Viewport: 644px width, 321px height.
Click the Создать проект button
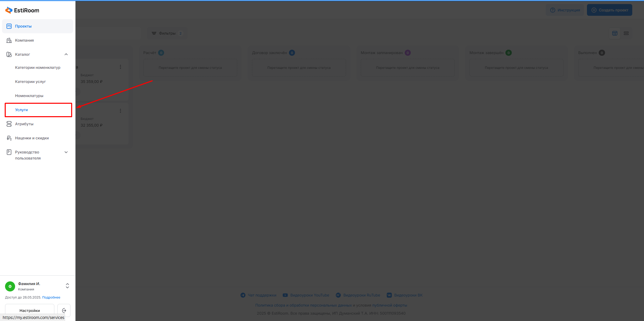point(609,10)
